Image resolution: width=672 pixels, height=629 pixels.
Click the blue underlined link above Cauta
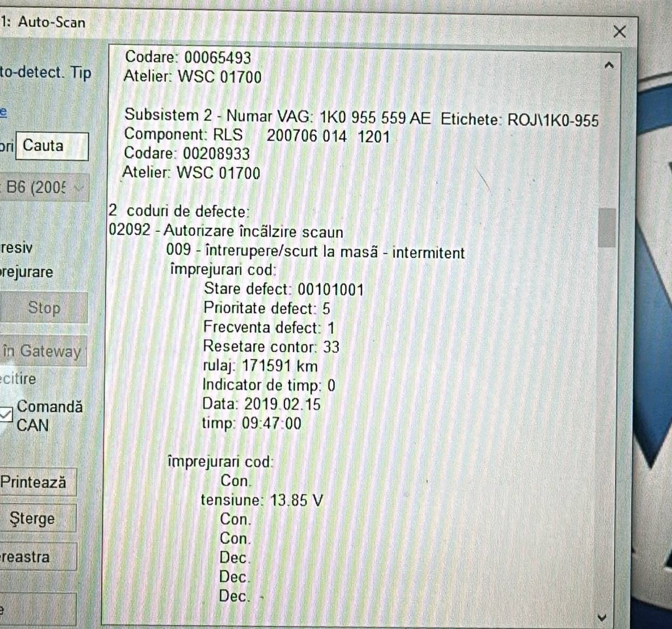(x=3, y=111)
